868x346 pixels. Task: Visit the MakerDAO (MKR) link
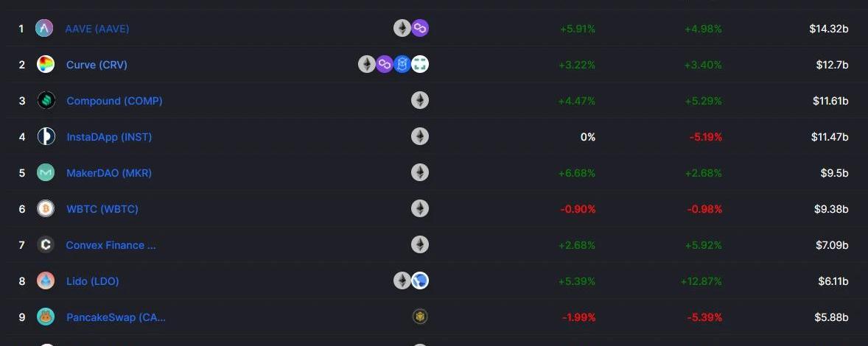(109, 173)
